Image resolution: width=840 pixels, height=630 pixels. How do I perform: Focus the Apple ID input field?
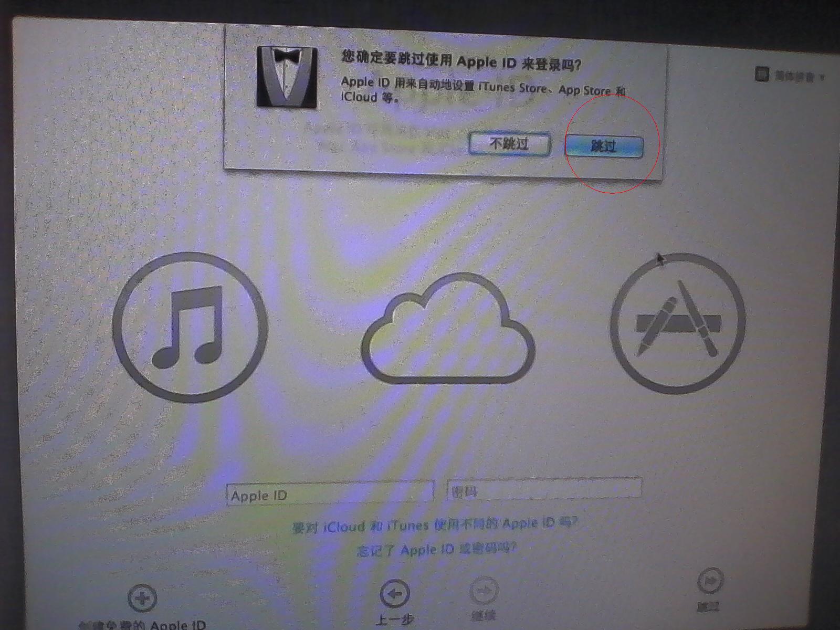tap(330, 493)
